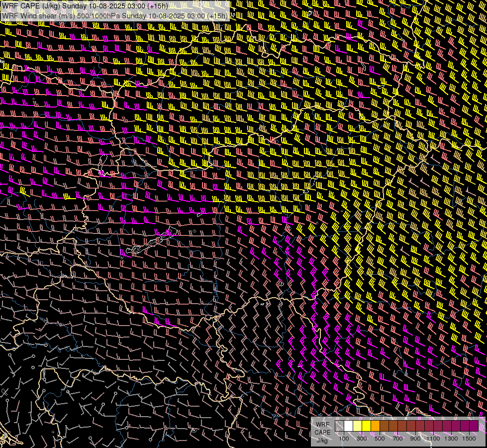Select the transparent first CAPE legend swatch
Image resolution: width=487 pixels, height=448 pixels.
click(x=339, y=426)
